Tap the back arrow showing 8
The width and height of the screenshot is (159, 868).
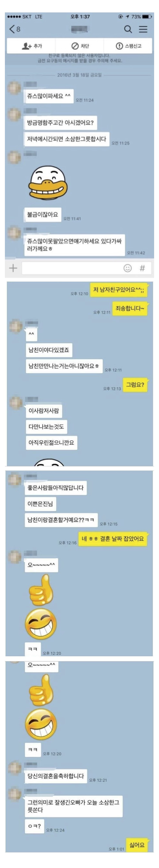click(x=14, y=29)
